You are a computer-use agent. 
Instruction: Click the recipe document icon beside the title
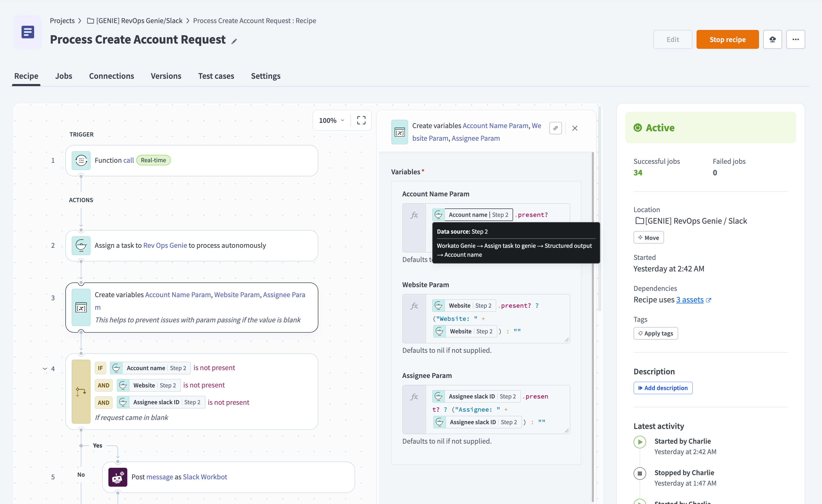coord(28,32)
